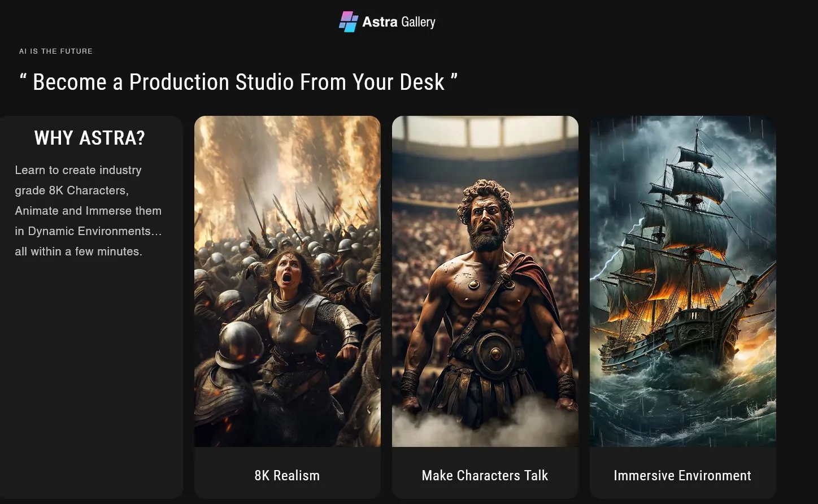Select the gladiator arena image thumbnail
The height and width of the screenshot is (504, 818).
[485, 281]
